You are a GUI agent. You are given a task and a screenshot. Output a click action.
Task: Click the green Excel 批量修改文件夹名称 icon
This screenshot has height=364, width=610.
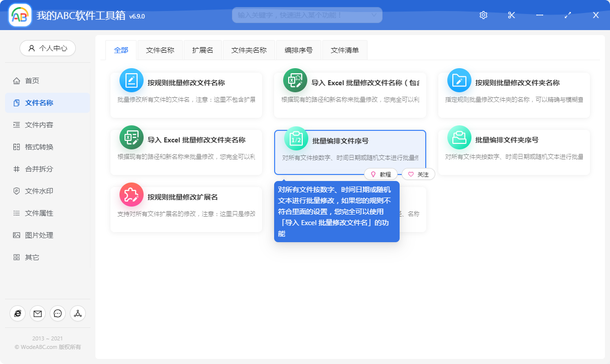point(132,137)
